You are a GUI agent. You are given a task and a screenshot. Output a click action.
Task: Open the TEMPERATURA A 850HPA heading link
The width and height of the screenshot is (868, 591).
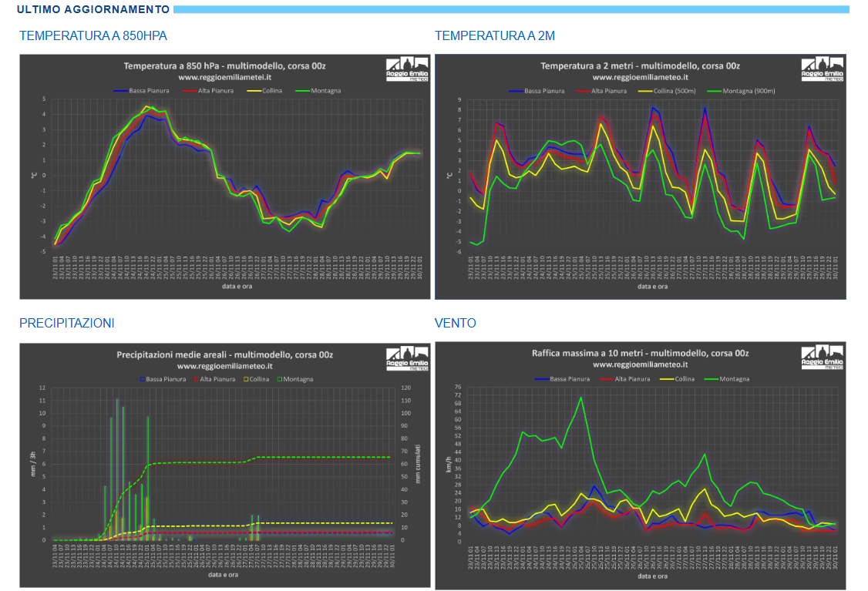93,36
